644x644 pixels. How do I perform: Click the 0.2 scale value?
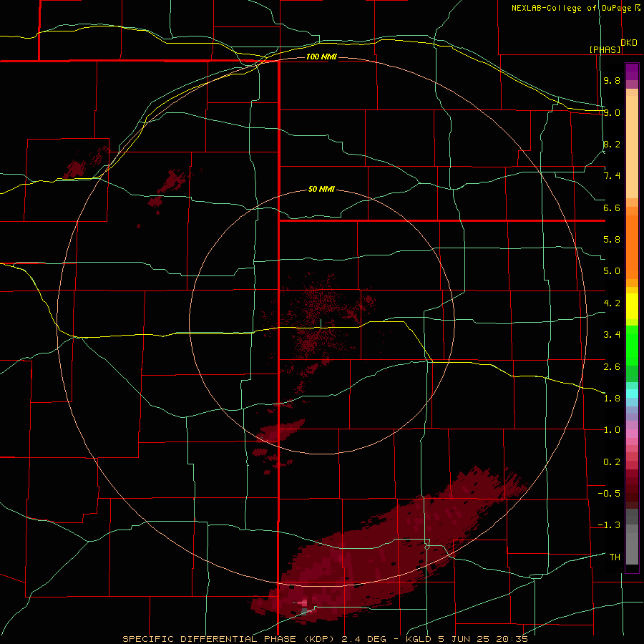612,462
